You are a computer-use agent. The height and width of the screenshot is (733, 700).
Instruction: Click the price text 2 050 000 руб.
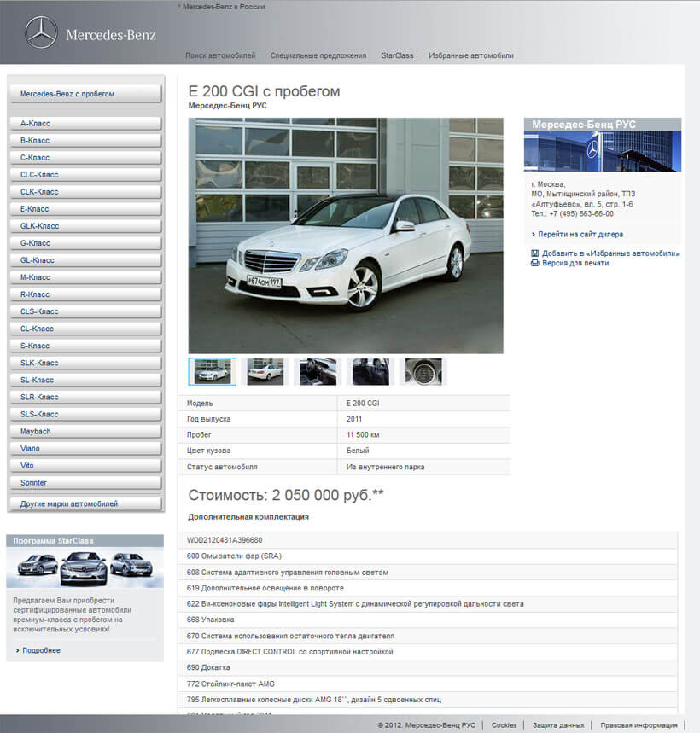click(328, 495)
